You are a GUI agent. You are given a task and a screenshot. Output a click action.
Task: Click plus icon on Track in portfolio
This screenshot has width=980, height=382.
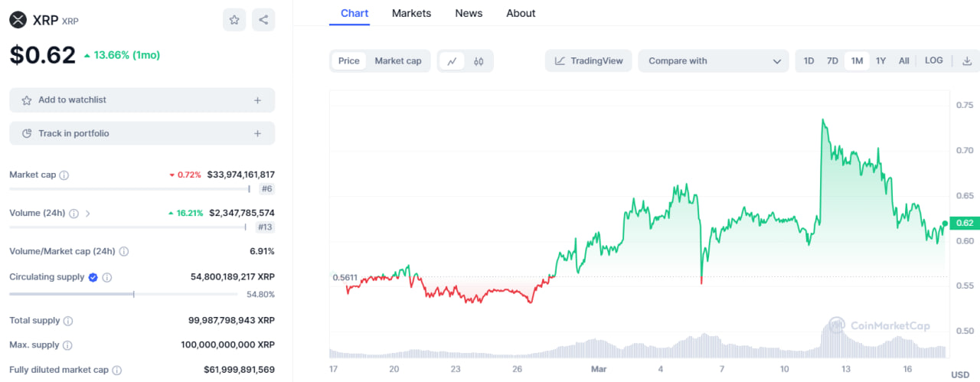(x=257, y=134)
